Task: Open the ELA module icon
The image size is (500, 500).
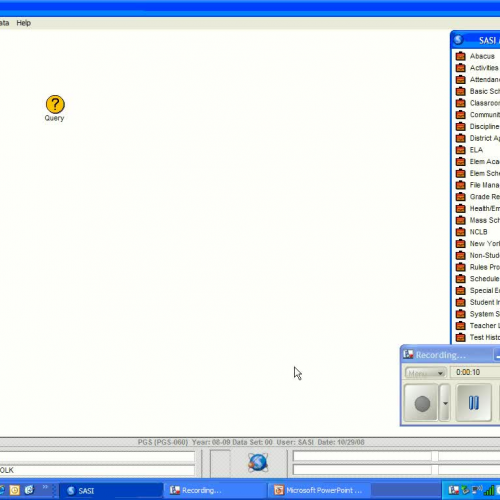Action: pyautogui.click(x=460, y=150)
